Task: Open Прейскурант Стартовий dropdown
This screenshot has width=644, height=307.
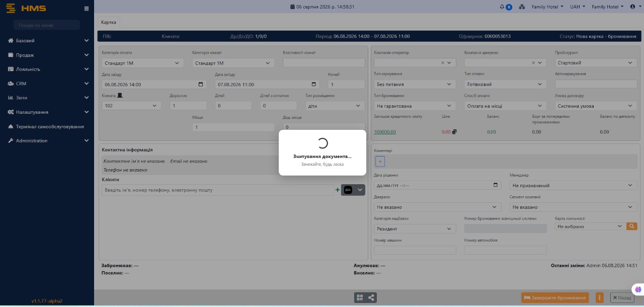Action: (x=596, y=63)
